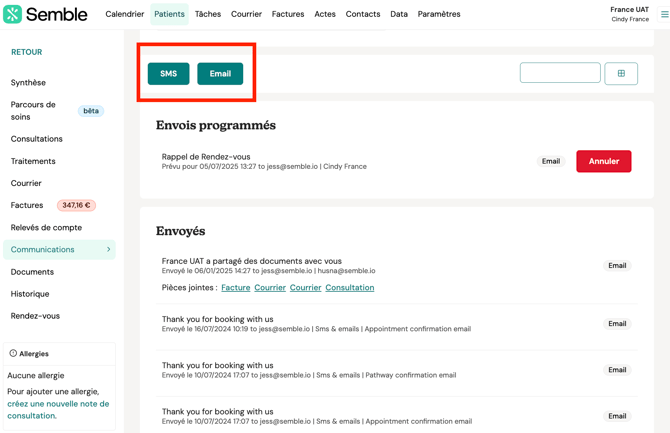Open Factures sidebar item with 347,16 € badge
The height and width of the screenshot is (433, 670).
point(27,205)
